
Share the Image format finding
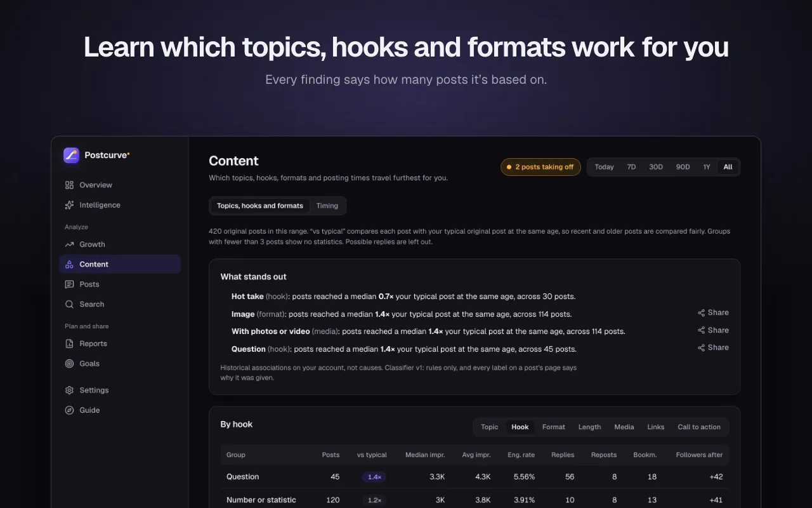click(713, 312)
